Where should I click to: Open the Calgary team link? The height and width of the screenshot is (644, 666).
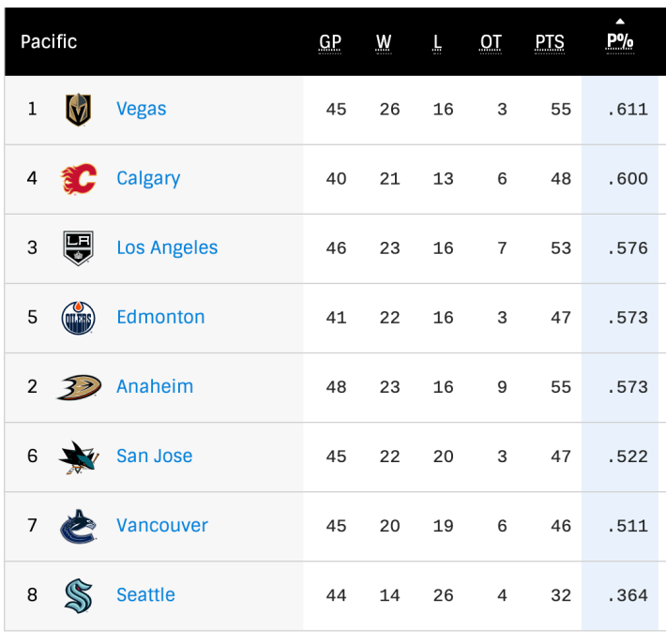(x=148, y=179)
